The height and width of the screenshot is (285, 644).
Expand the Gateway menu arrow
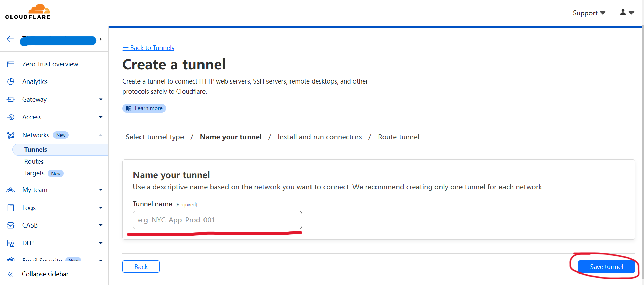pos(101,99)
